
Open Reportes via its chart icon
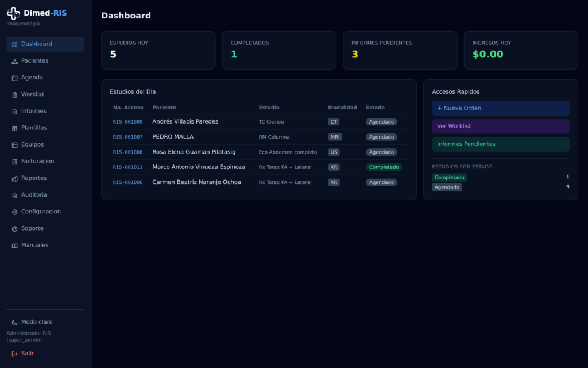(x=14, y=179)
